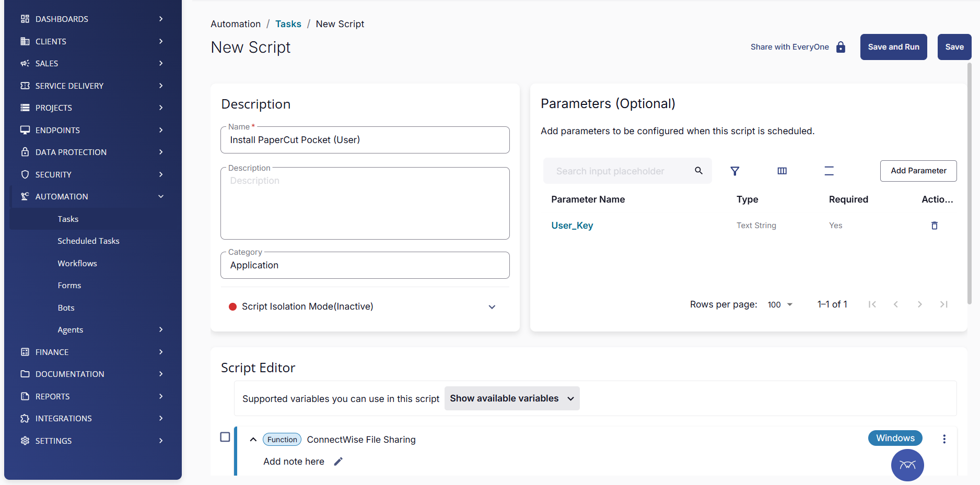
Task: Collapse the ConnectWise File Sharing function row
Action: (x=253, y=440)
